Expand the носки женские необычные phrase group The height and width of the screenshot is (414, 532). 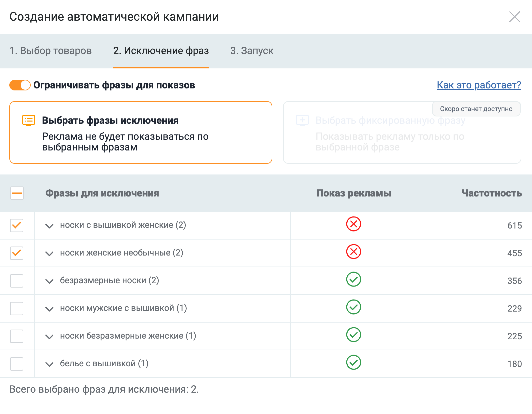click(x=49, y=254)
